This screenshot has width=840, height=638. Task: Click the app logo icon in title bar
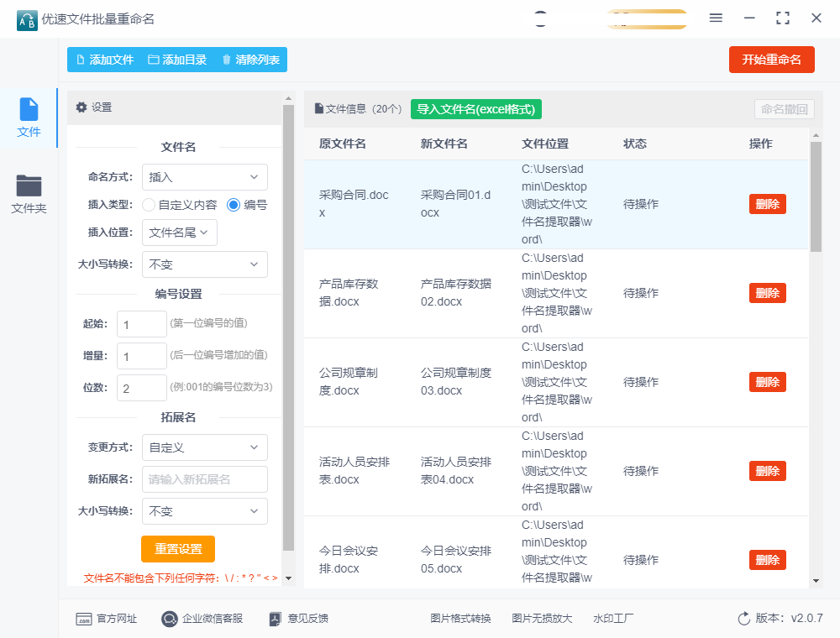[27, 20]
